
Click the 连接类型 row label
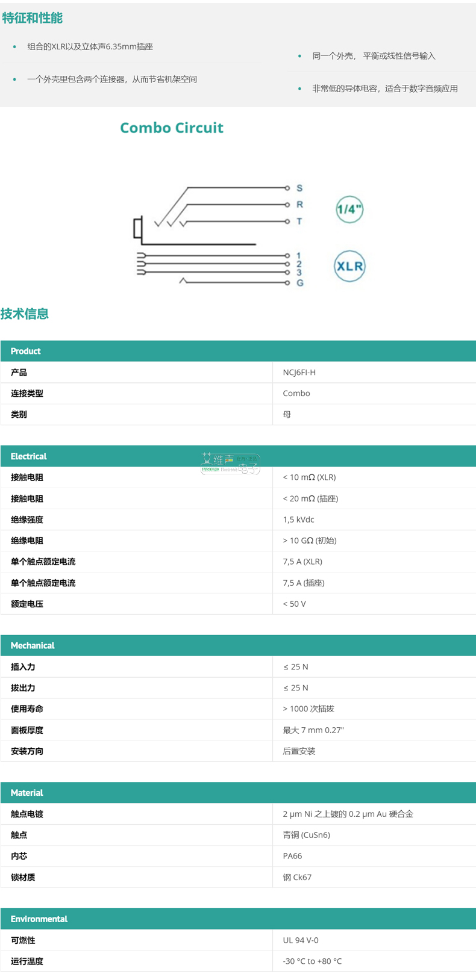click(27, 393)
